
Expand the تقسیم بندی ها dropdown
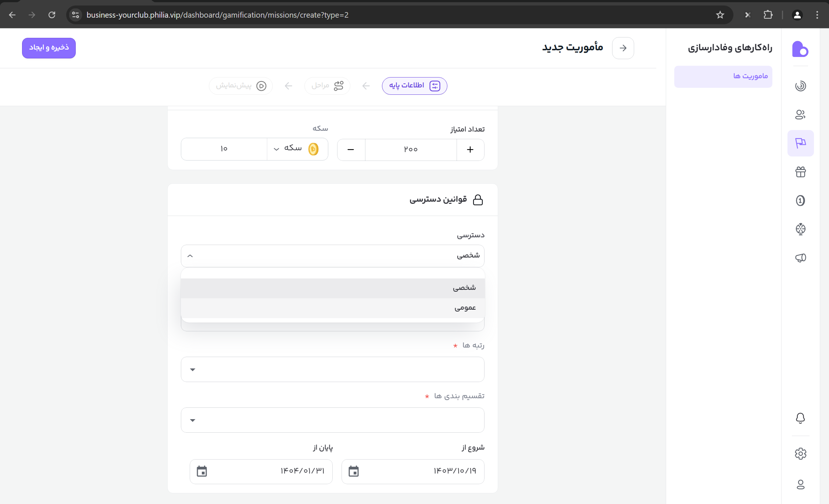click(x=333, y=420)
